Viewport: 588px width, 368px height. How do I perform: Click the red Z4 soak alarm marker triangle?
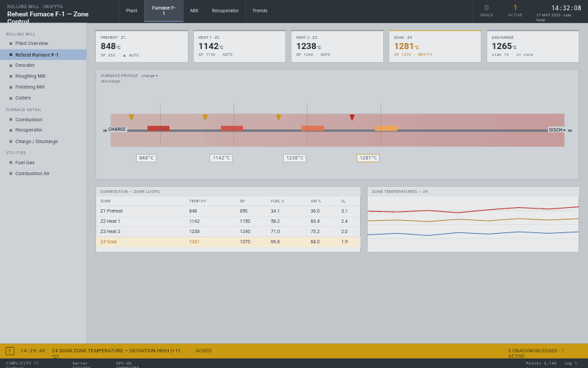click(x=352, y=117)
